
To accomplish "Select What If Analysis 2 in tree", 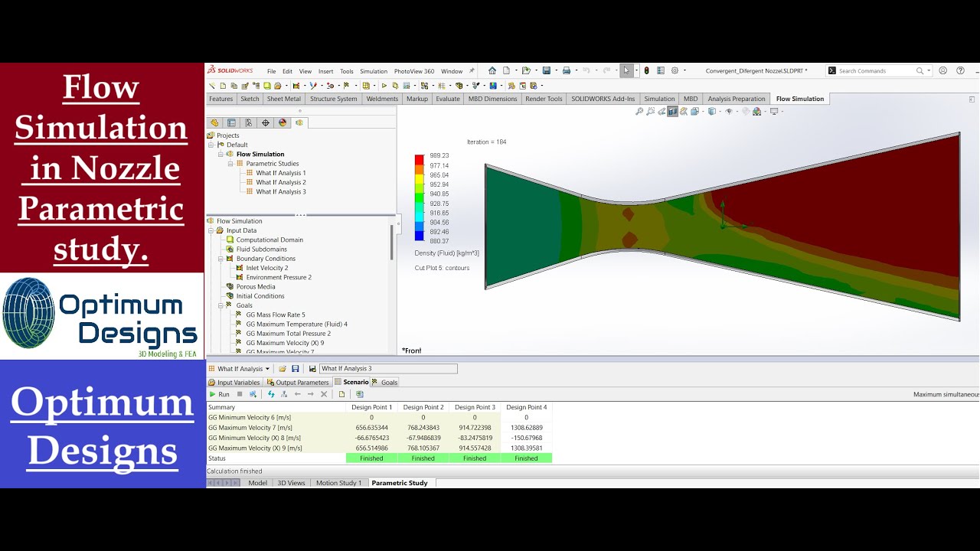I will (281, 182).
